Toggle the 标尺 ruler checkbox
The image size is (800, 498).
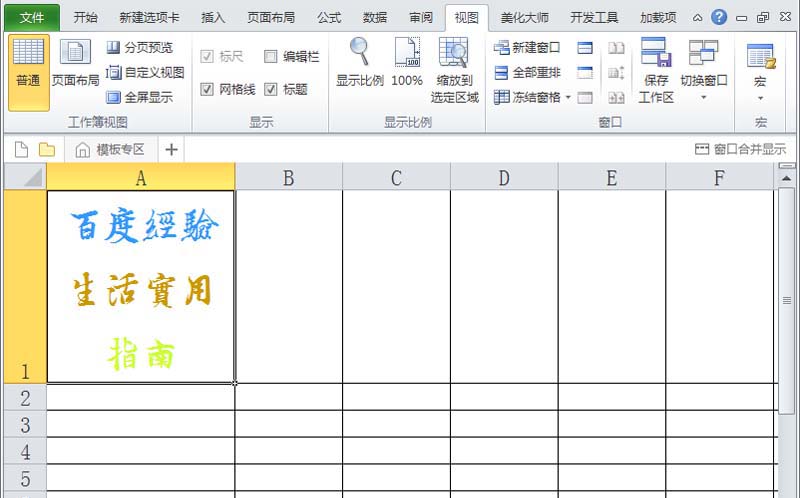[207, 56]
